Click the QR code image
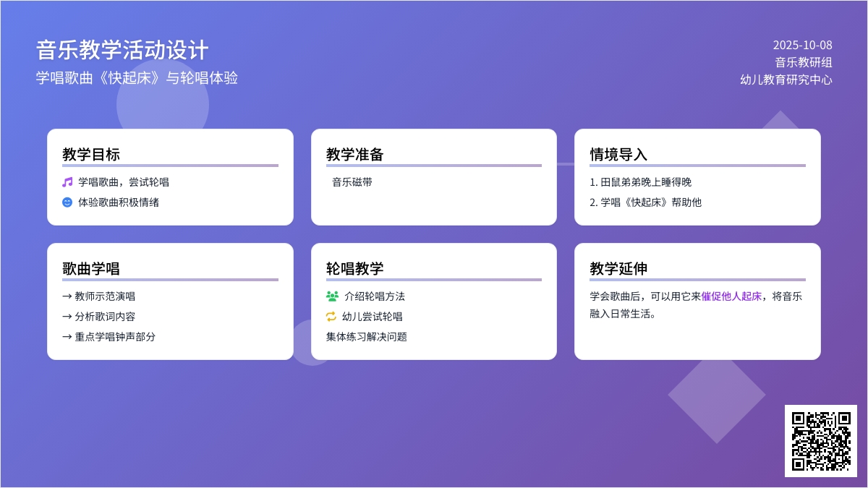 point(820,440)
